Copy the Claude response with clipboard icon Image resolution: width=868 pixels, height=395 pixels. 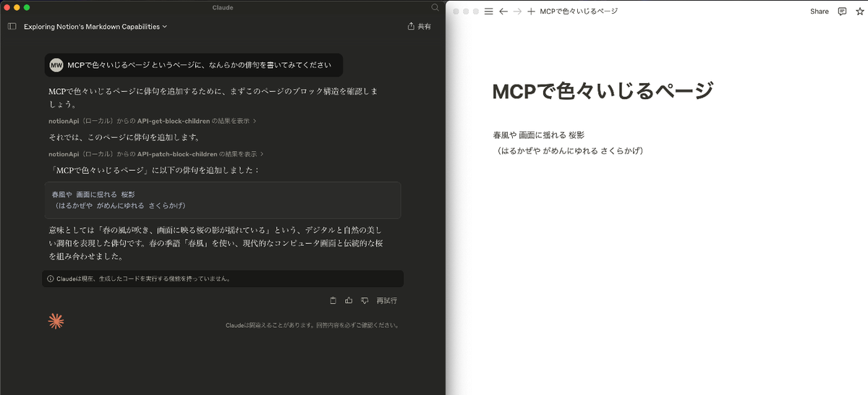[333, 300]
